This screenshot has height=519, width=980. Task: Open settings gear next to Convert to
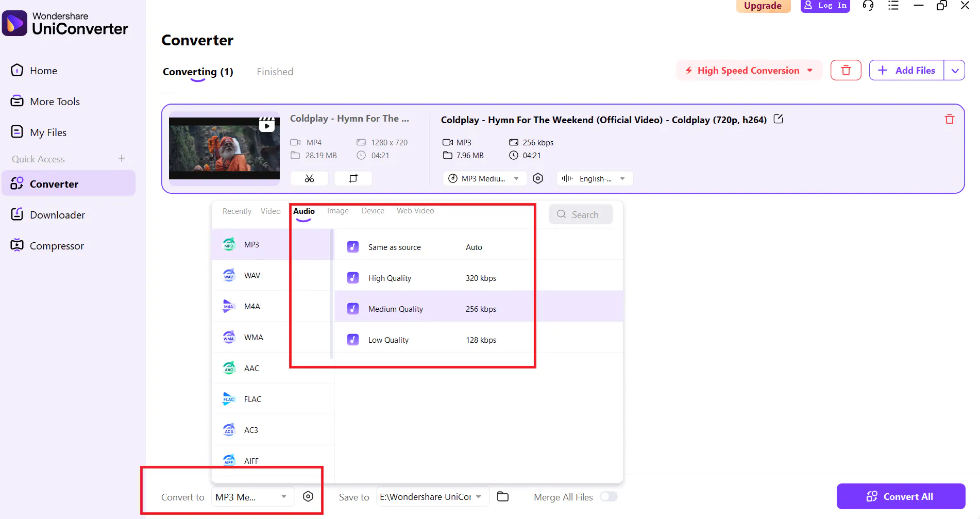(308, 496)
